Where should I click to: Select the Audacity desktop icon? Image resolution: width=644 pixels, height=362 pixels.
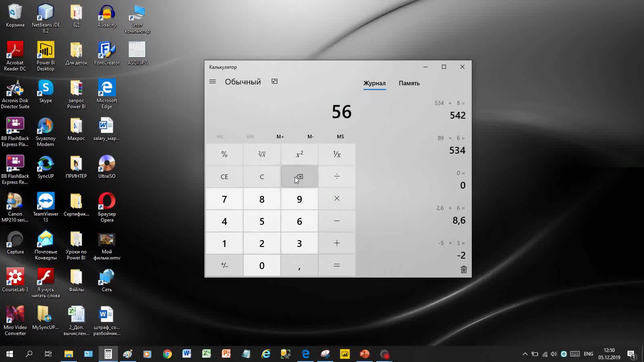(107, 16)
